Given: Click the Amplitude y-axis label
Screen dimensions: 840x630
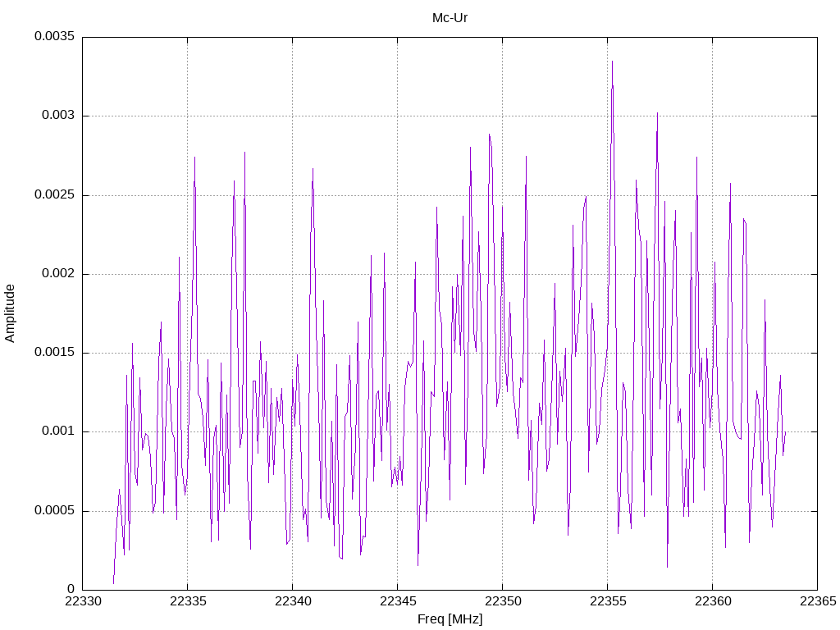Looking at the screenshot, I should [x=10, y=313].
